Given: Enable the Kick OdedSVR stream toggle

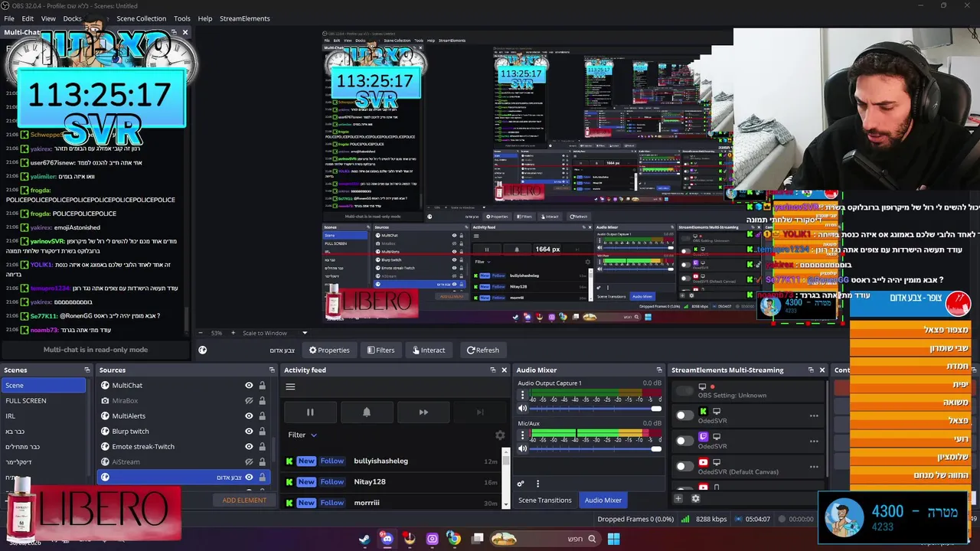Looking at the screenshot, I should click(x=684, y=416).
